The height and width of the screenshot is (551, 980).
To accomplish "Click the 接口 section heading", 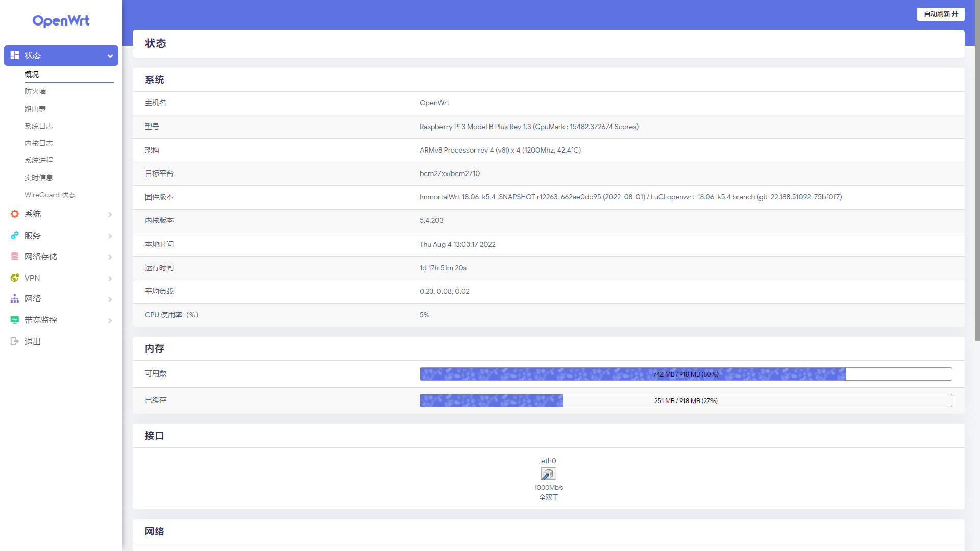I will [154, 436].
